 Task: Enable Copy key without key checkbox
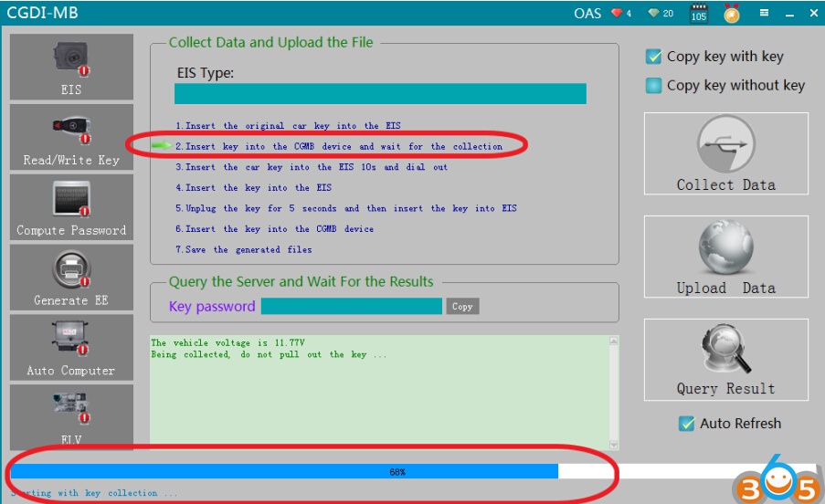[x=653, y=85]
